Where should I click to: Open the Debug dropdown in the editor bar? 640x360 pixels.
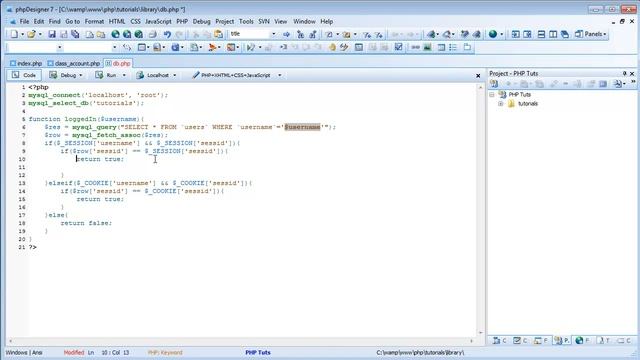pos(80,76)
